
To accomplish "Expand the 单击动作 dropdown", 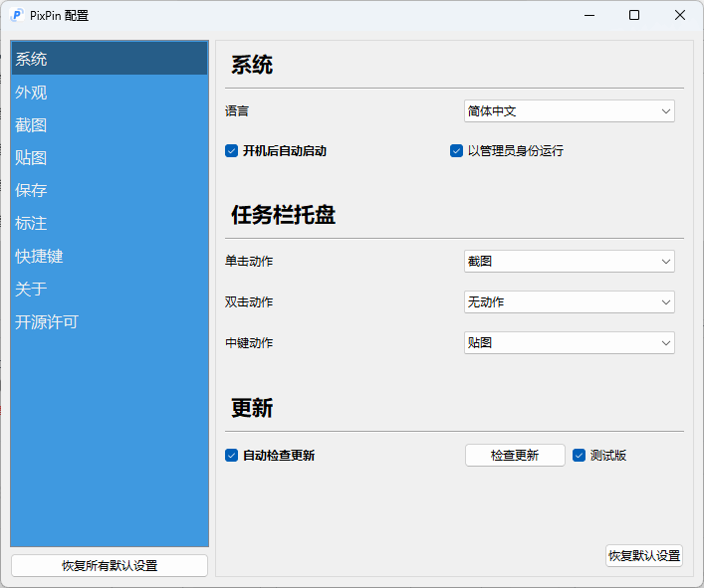I will point(569,262).
